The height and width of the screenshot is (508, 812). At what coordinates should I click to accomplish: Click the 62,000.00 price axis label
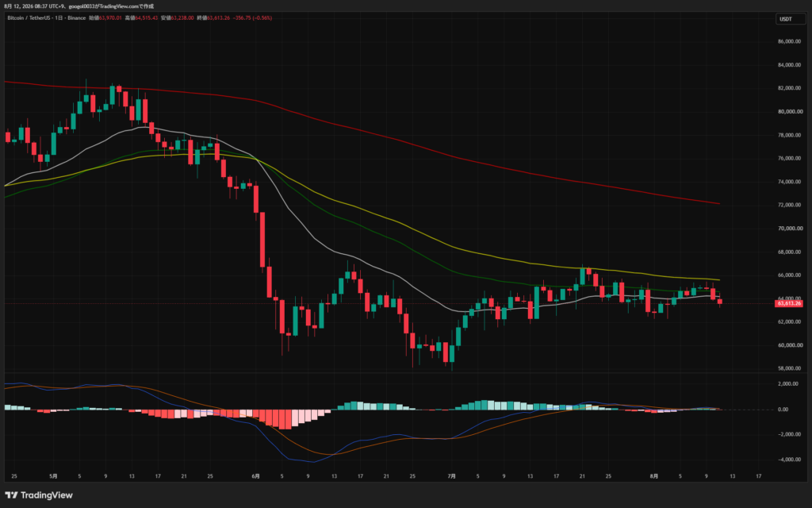point(791,322)
